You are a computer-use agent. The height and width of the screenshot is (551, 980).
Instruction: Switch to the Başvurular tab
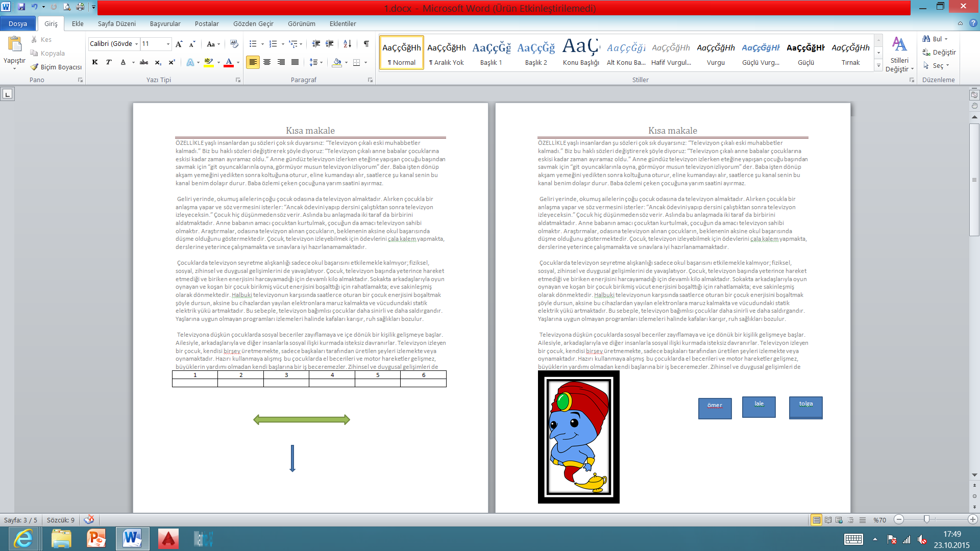(x=165, y=23)
